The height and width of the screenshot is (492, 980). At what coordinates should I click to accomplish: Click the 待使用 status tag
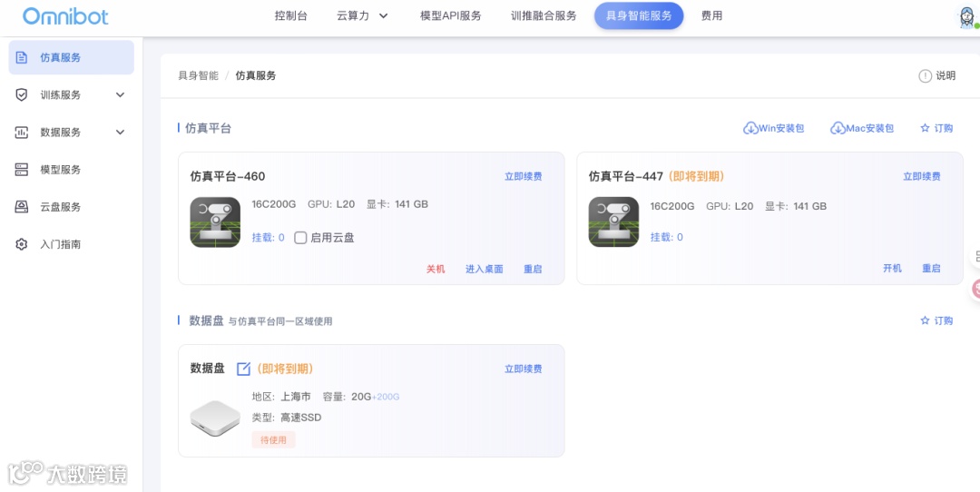point(274,440)
